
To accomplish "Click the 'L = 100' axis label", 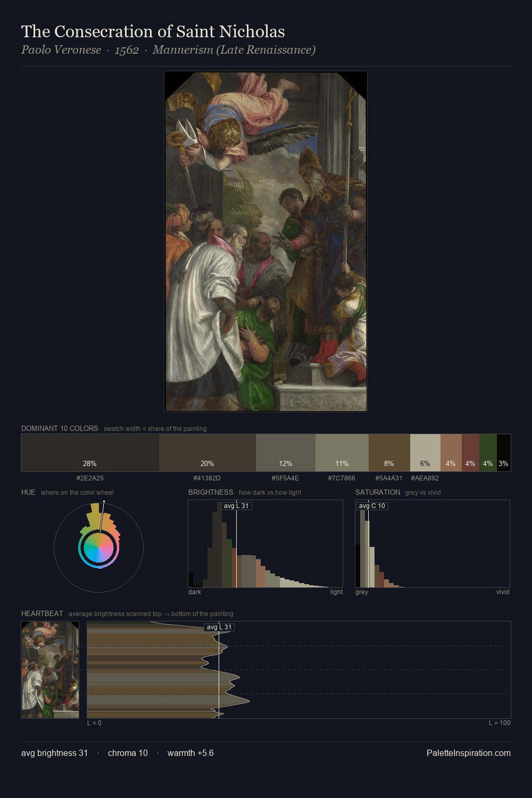I will [500, 723].
